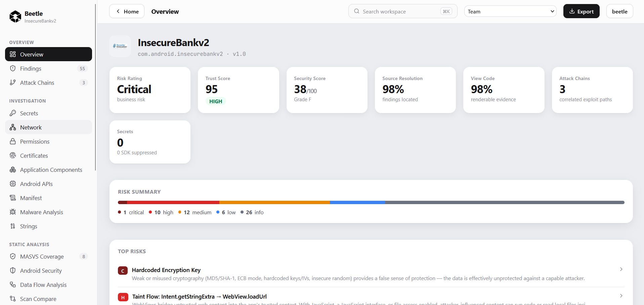
Task: Click the InsecureBankv2 app thumbnail
Action: click(120, 46)
